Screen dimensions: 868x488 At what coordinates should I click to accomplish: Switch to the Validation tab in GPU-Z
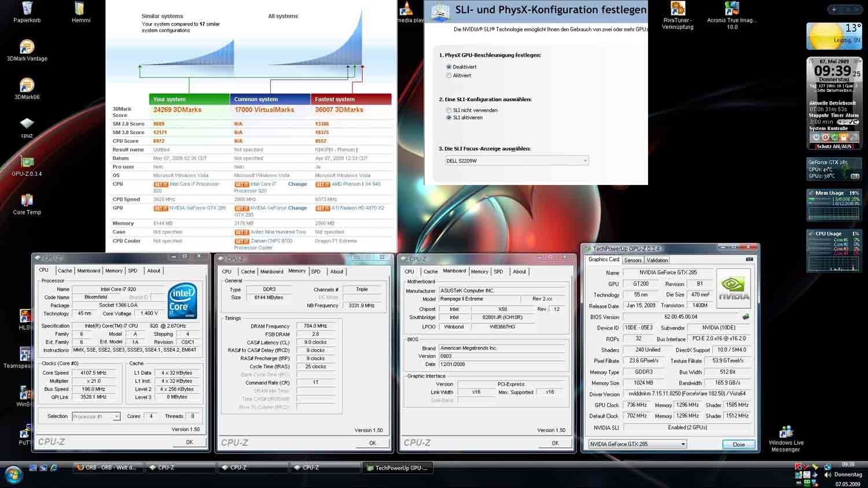point(657,260)
